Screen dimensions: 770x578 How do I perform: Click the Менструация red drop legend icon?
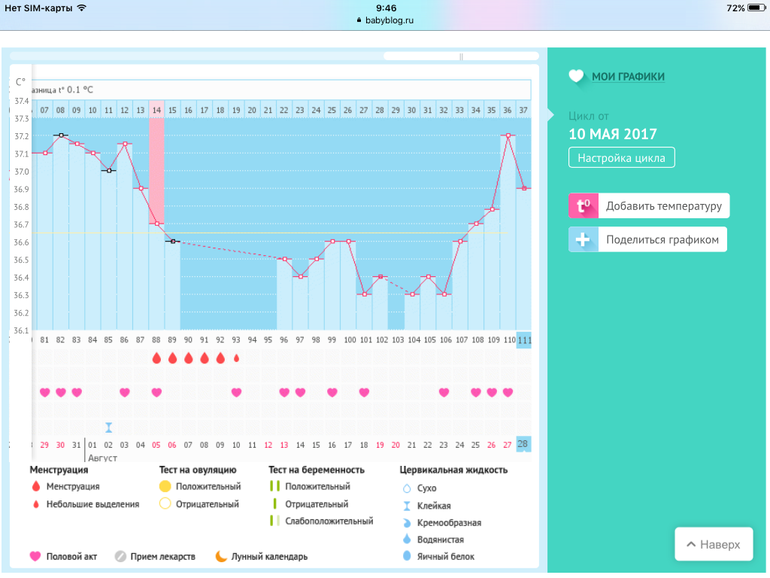tap(36, 487)
